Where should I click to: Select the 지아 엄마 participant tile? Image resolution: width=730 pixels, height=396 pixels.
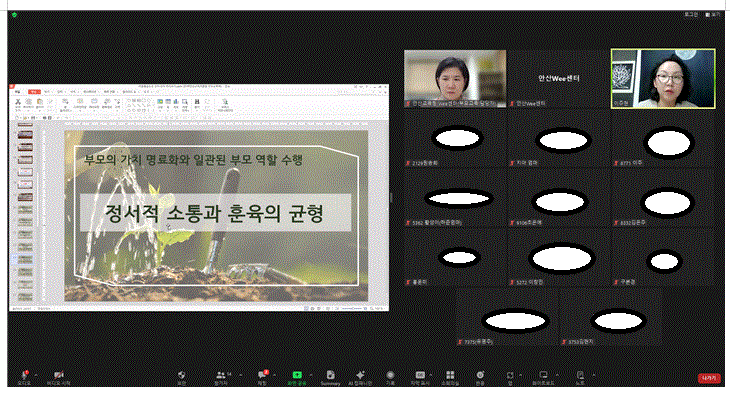click(x=559, y=139)
